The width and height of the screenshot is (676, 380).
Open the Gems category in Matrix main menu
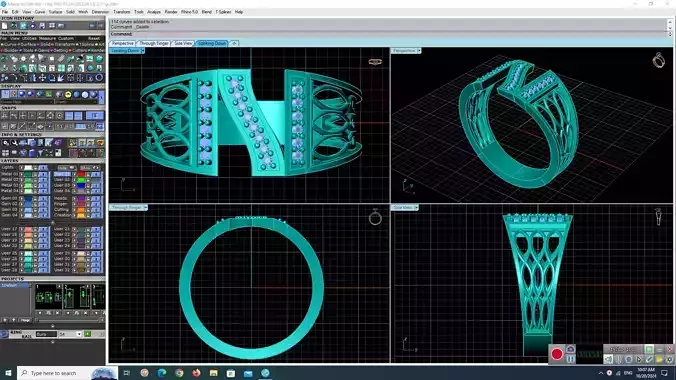tap(43, 50)
